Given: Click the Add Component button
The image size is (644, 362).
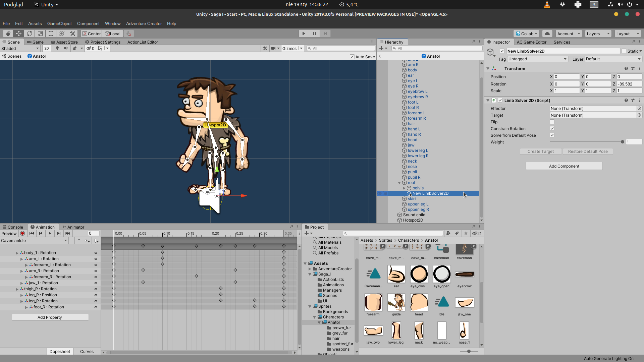Looking at the screenshot, I should tap(564, 166).
